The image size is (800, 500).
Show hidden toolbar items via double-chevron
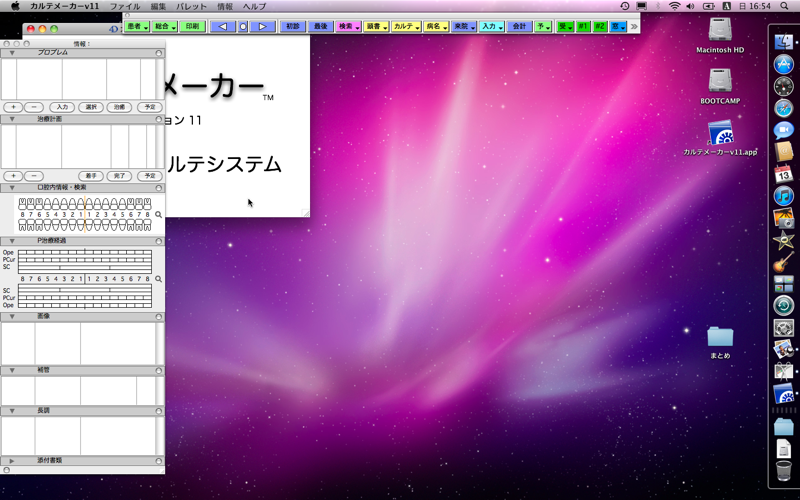tap(634, 26)
